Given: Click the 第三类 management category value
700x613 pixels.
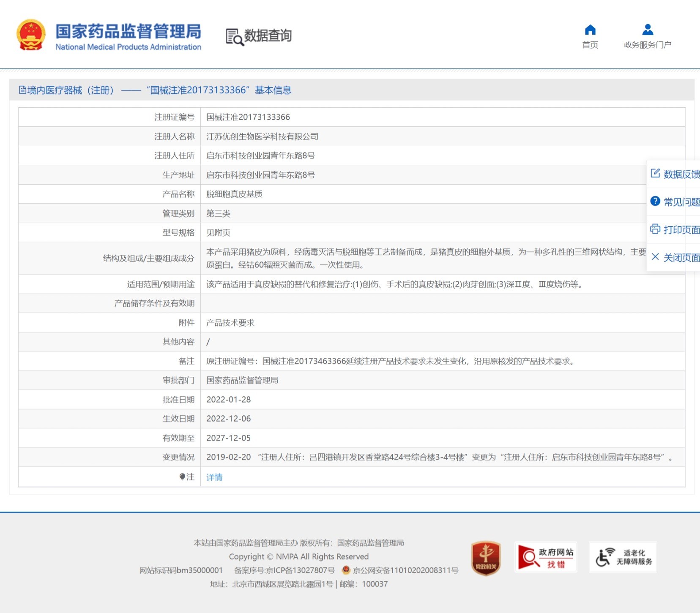Looking at the screenshot, I should tap(218, 213).
